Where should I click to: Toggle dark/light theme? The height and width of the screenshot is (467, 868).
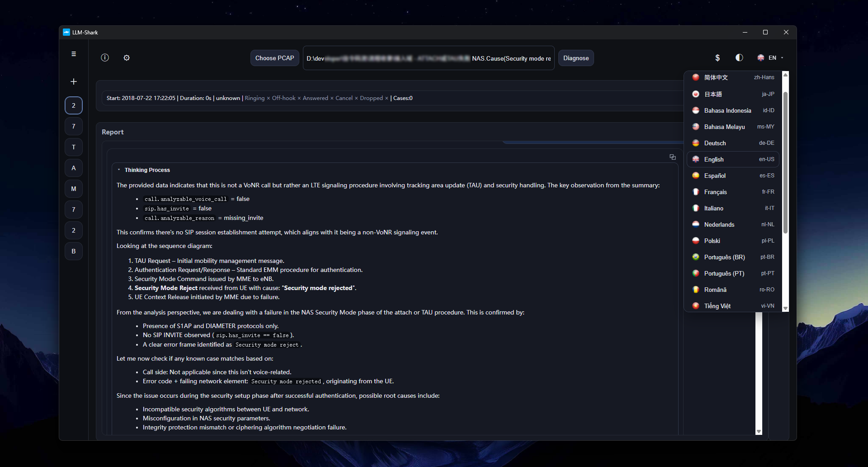(739, 57)
